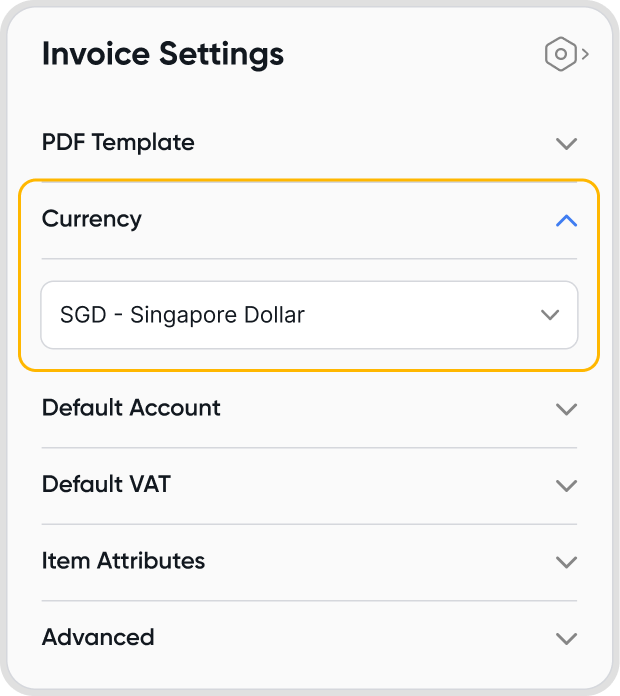The height and width of the screenshot is (696, 620).
Task: Click the Invoice Settings heading
Action: (x=163, y=54)
